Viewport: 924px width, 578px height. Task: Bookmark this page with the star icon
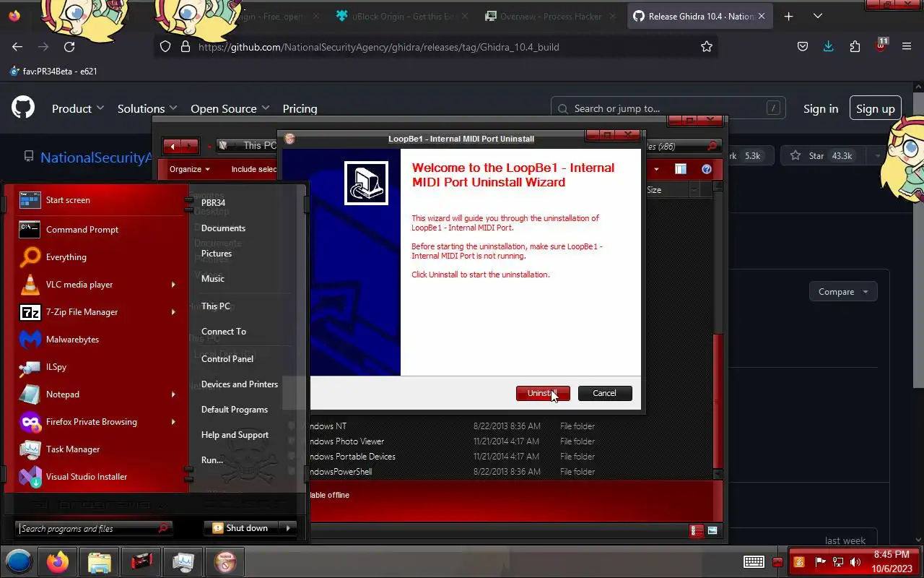[x=707, y=47]
